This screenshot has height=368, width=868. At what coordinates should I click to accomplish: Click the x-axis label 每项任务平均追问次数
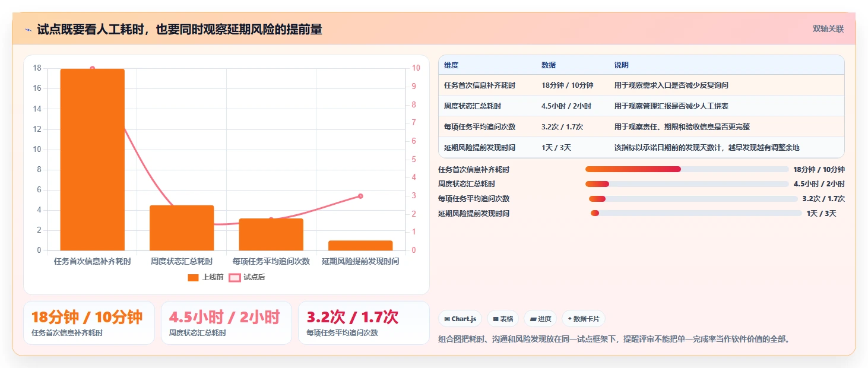pos(271,261)
